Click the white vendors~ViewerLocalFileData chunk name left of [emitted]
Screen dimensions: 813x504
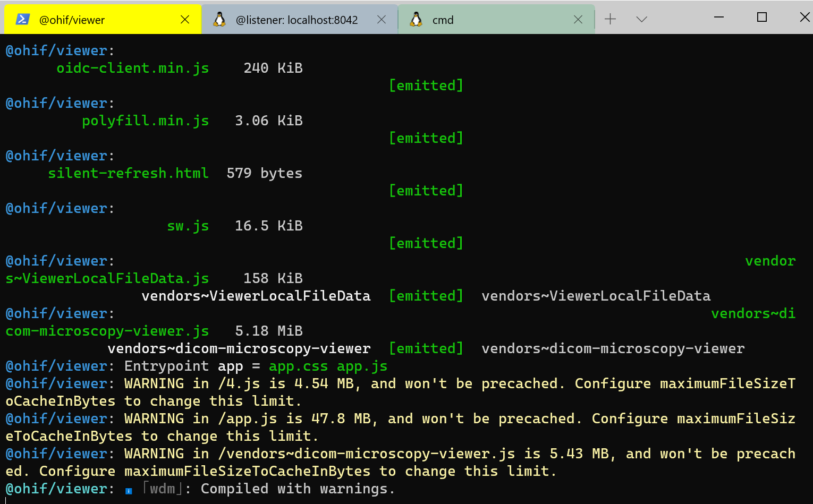pos(256,296)
